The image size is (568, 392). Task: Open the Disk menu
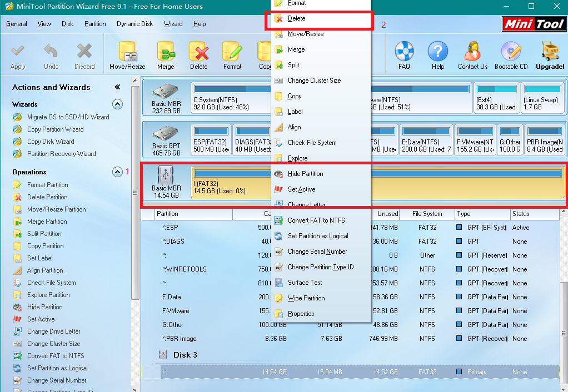pos(67,24)
